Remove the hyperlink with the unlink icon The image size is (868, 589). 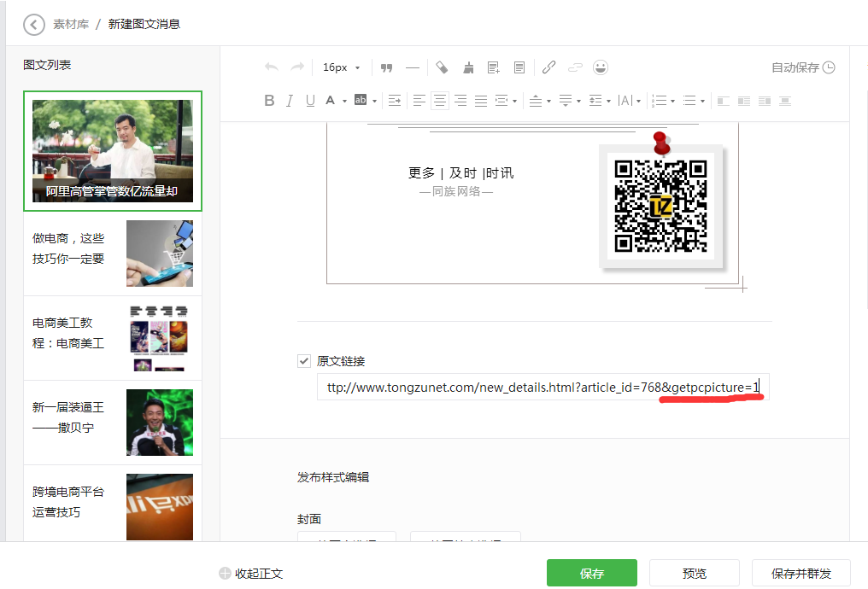click(575, 67)
